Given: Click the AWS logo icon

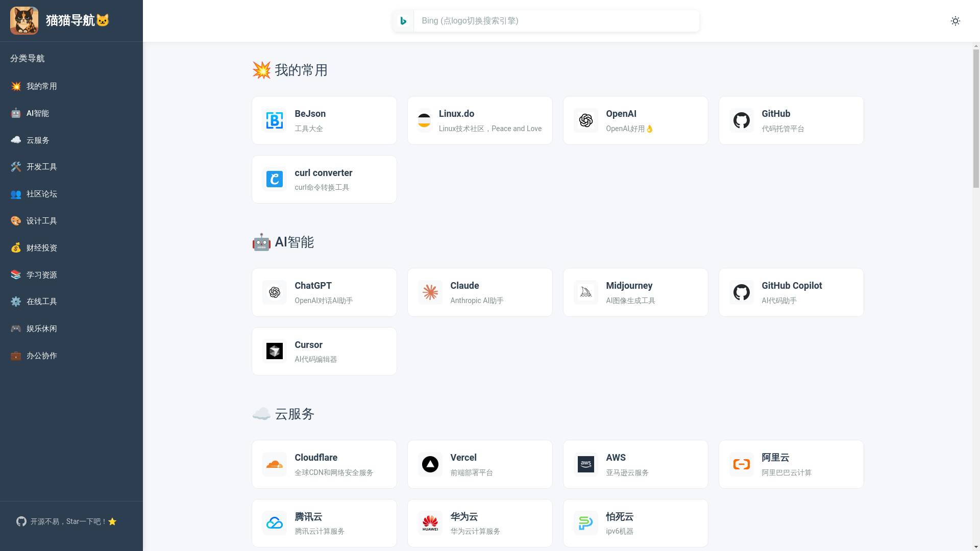Looking at the screenshot, I should click(x=586, y=464).
